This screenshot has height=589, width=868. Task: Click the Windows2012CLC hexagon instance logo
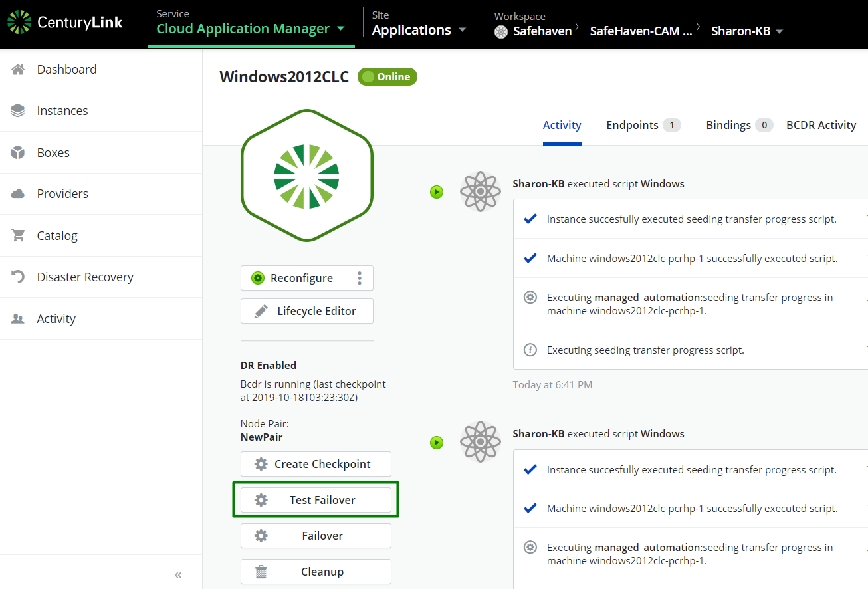(x=306, y=176)
